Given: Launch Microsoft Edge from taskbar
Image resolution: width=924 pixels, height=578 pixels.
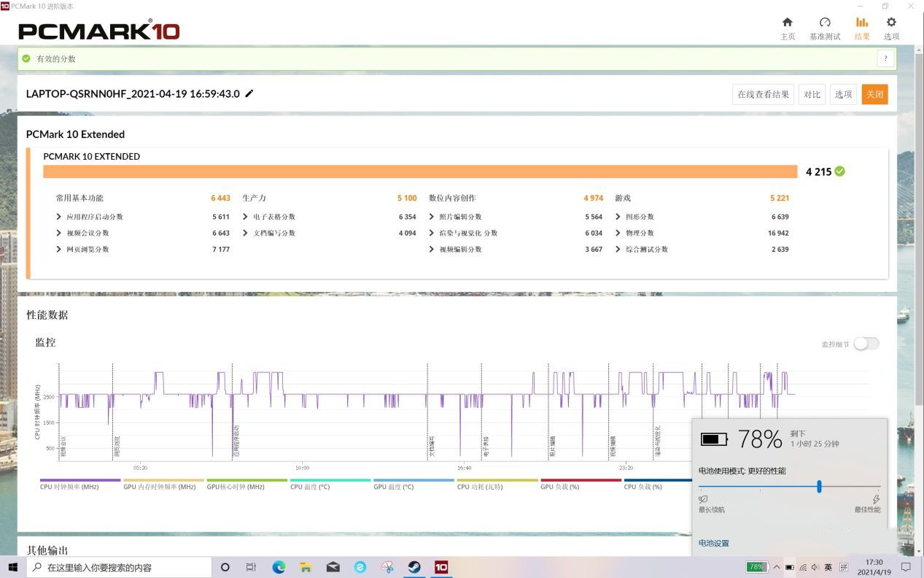Looking at the screenshot, I should pyautogui.click(x=279, y=567).
